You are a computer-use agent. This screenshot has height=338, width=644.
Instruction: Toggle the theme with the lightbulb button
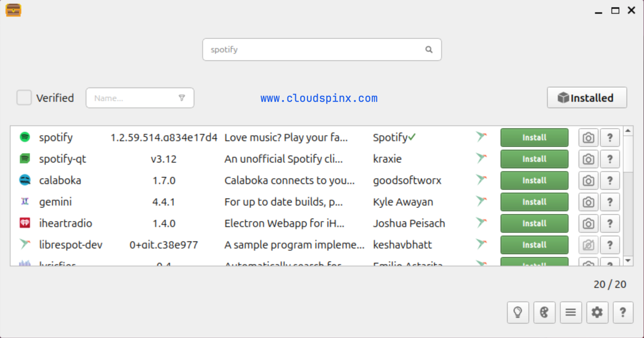[518, 313]
